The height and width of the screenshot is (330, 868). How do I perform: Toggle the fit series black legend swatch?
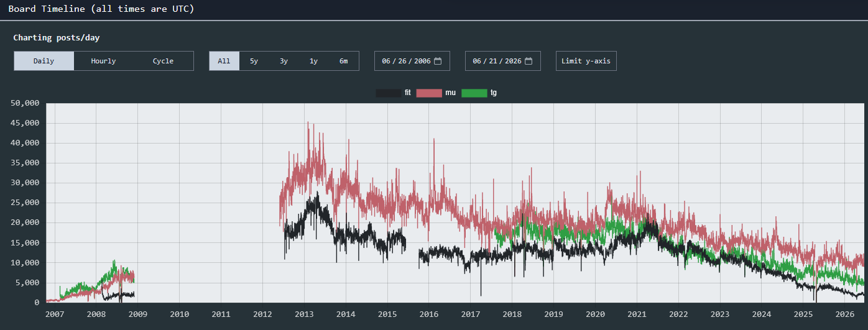tap(389, 93)
